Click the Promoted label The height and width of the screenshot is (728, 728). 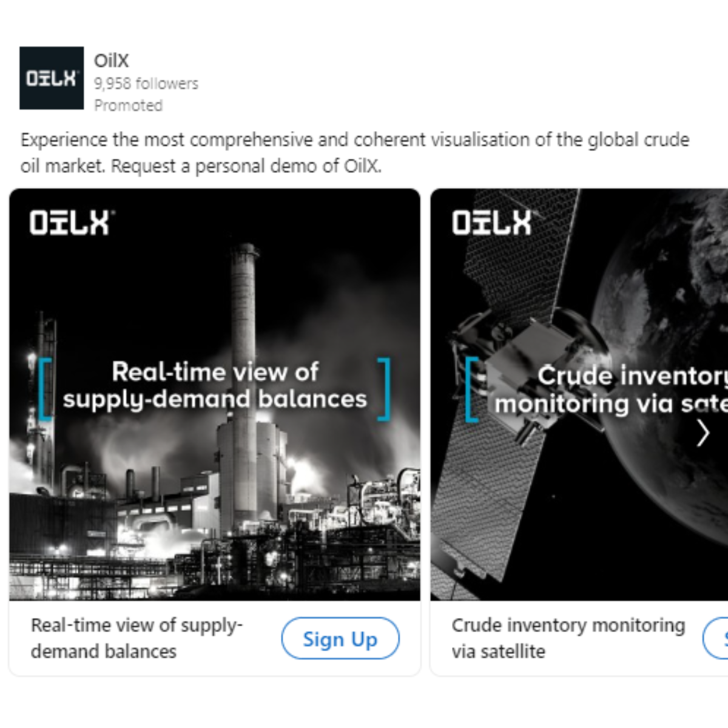(x=128, y=105)
